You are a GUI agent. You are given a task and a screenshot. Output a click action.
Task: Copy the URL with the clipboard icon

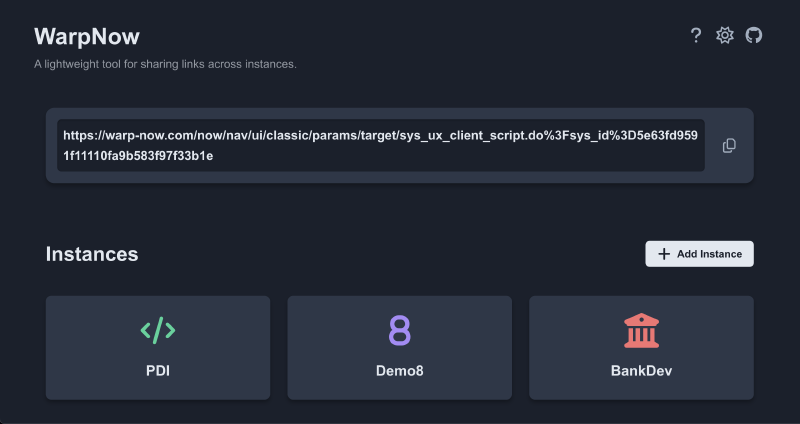(729, 146)
